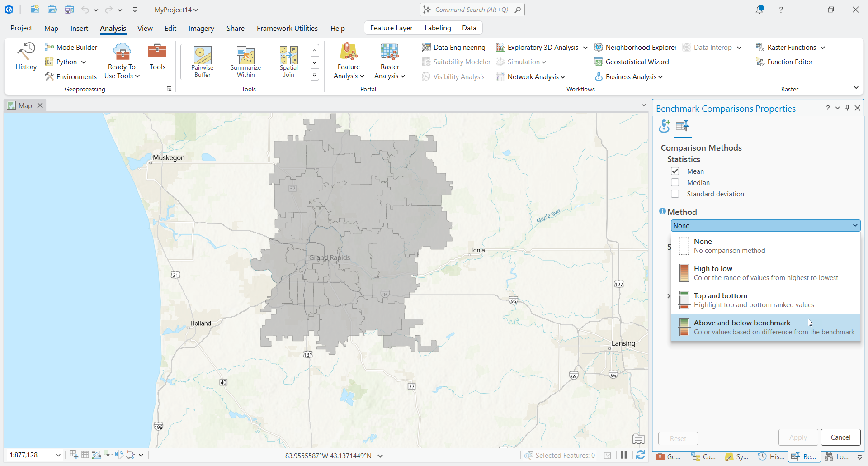The height and width of the screenshot is (466, 868).
Task: Collapse the Method combo box
Action: 855,225
